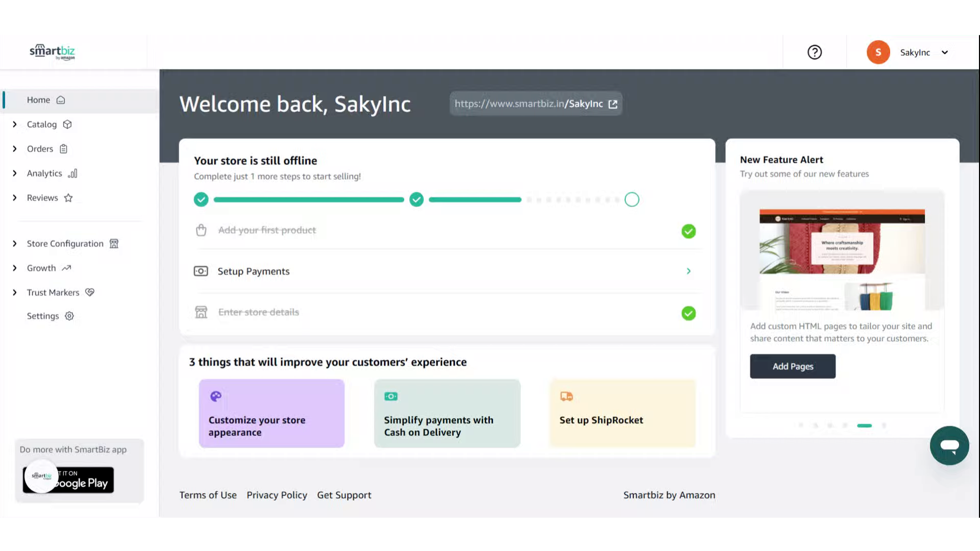Click the first completed progress step checkmark

201,199
